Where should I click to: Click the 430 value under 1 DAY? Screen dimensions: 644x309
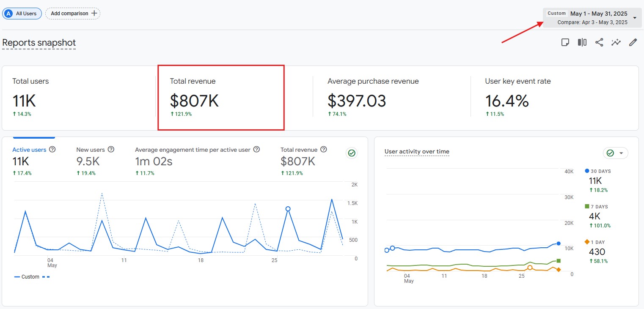click(597, 252)
